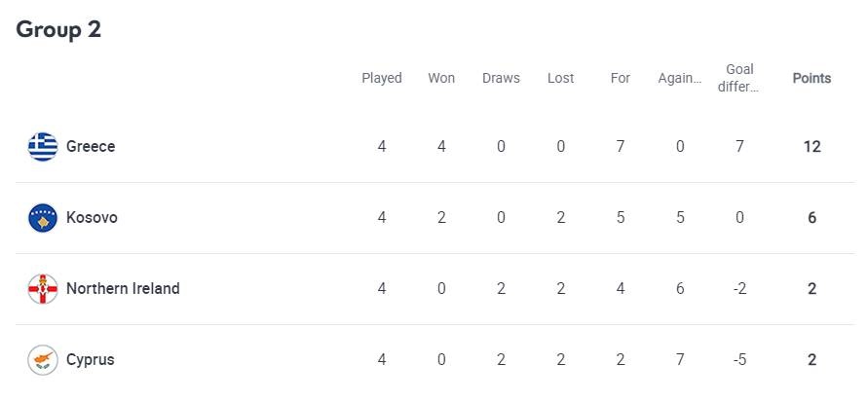Click the Won column header

pyautogui.click(x=441, y=79)
